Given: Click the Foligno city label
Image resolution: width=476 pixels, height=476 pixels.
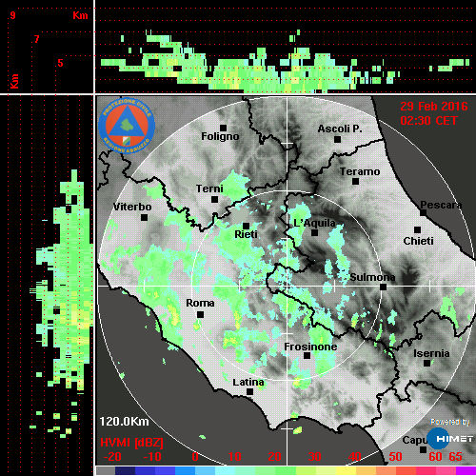Looking at the screenshot, I should click(220, 137).
